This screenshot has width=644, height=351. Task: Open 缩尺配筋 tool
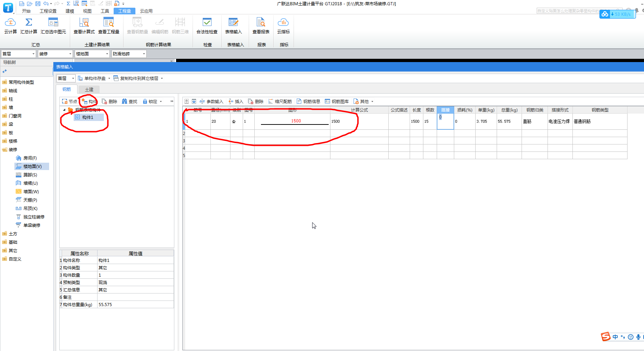coord(280,101)
